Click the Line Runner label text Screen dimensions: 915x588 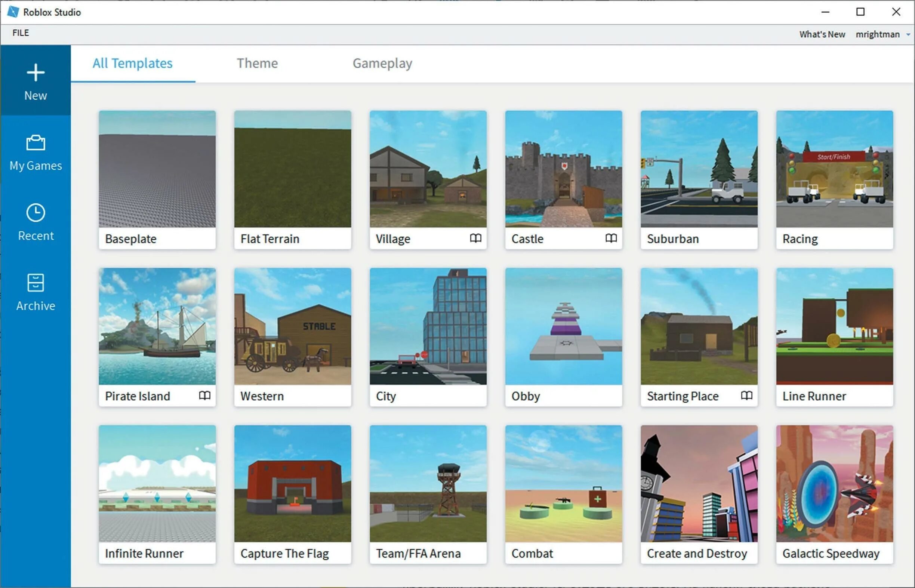tap(814, 396)
